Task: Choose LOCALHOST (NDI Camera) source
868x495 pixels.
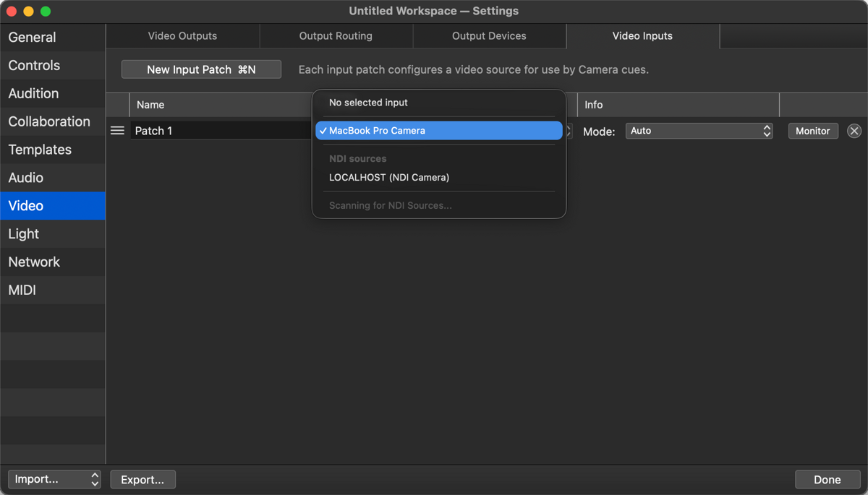Action: pos(439,177)
